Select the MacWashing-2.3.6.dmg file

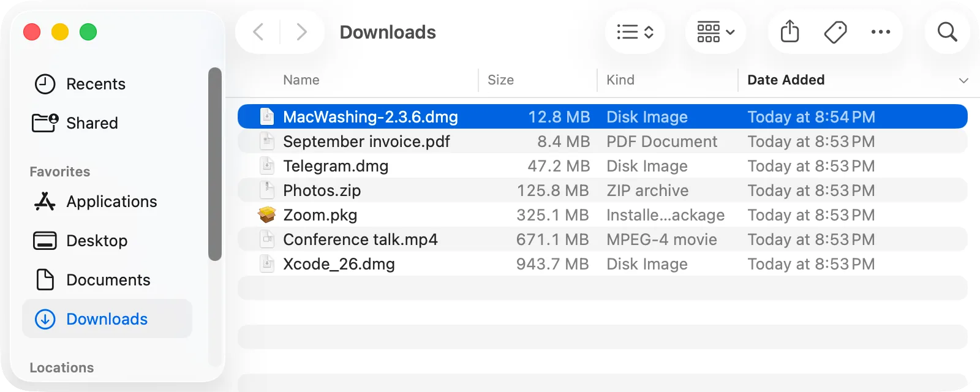coord(603,116)
